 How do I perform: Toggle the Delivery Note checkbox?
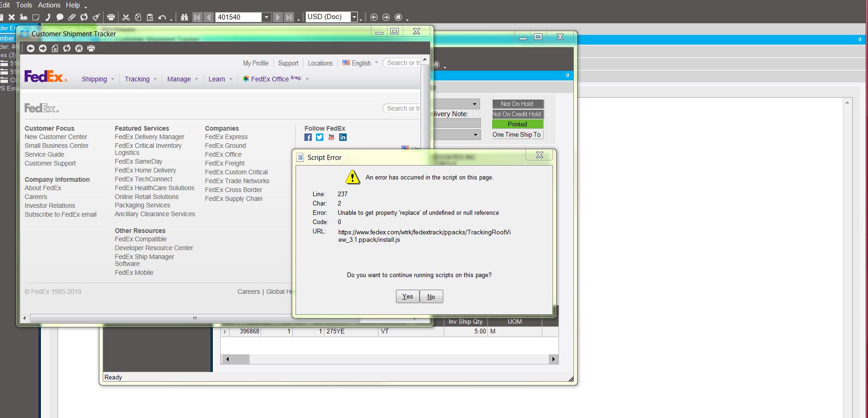coord(476,113)
